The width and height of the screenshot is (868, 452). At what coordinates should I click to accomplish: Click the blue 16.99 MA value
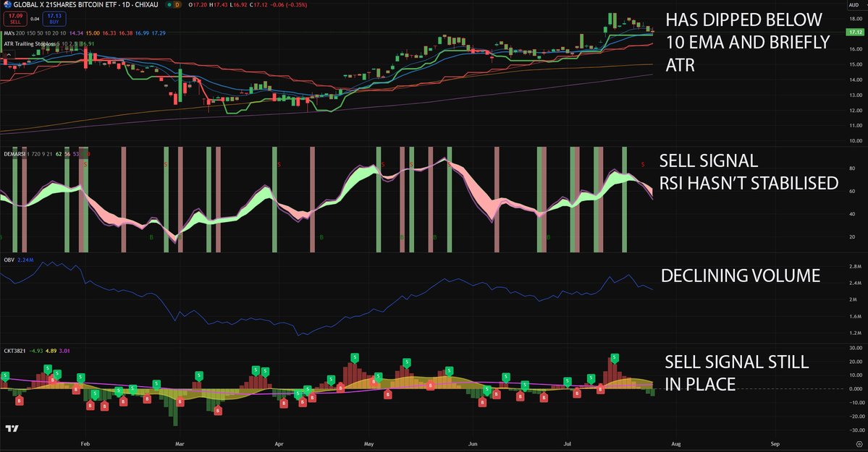point(143,33)
